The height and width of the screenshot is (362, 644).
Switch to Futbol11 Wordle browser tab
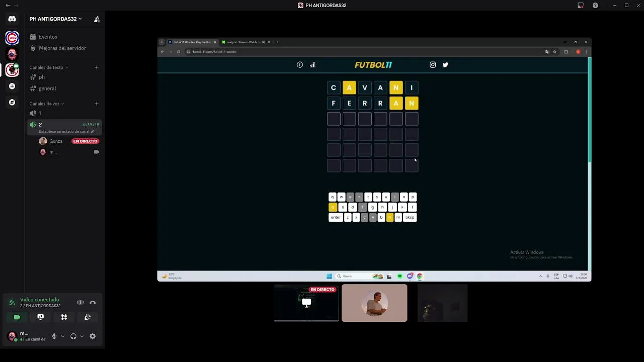coord(192,42)
